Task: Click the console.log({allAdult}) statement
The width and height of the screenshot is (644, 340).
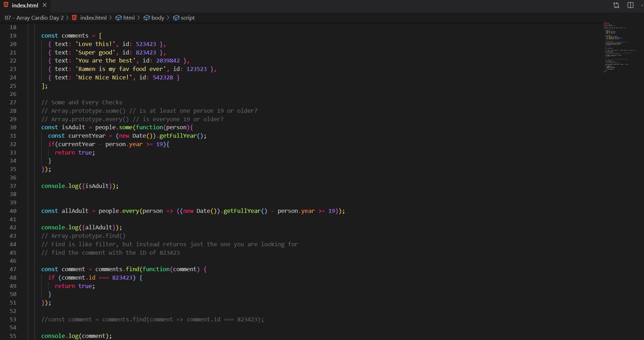Action: (82, 227)
